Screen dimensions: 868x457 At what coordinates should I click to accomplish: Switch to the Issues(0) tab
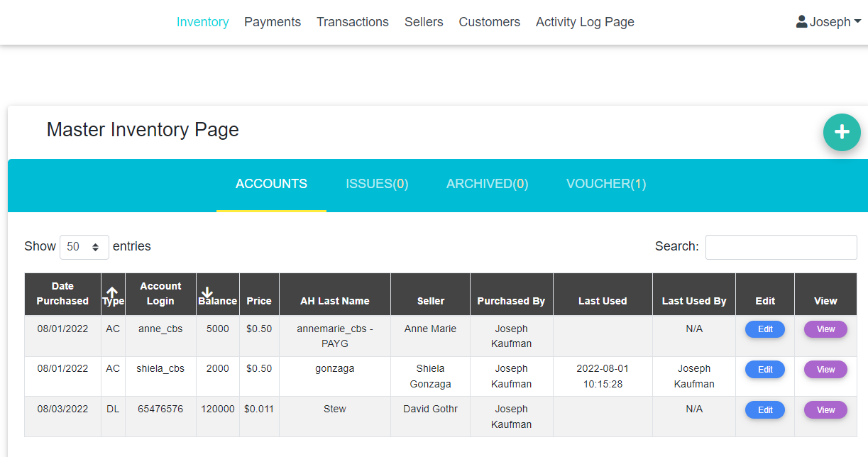click(x=377, y=184)
